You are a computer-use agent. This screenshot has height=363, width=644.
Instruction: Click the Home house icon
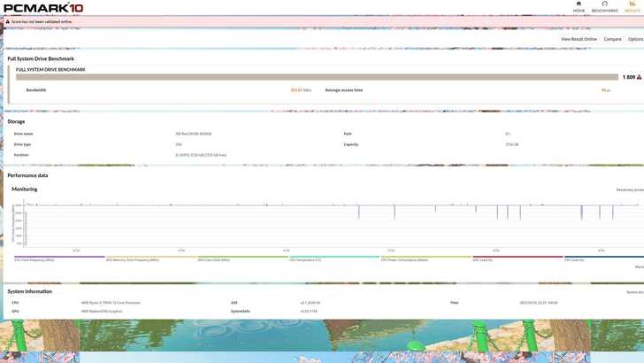pos(579,4)
